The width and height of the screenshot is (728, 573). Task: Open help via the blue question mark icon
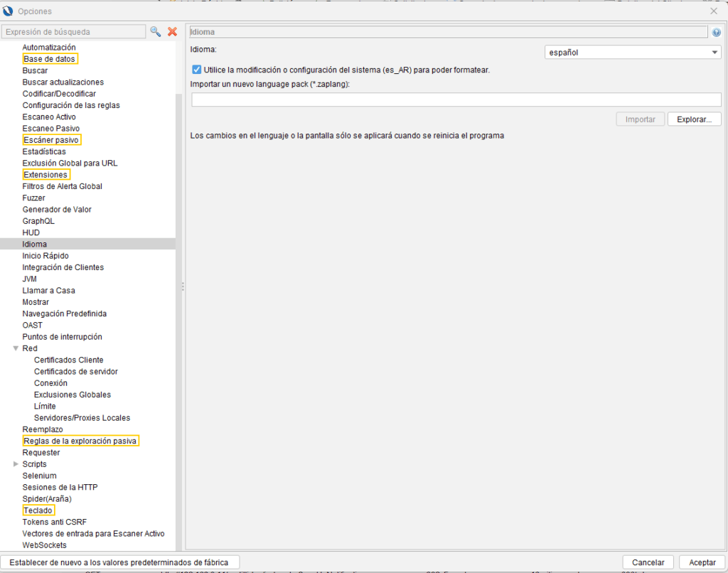[716, 32]
